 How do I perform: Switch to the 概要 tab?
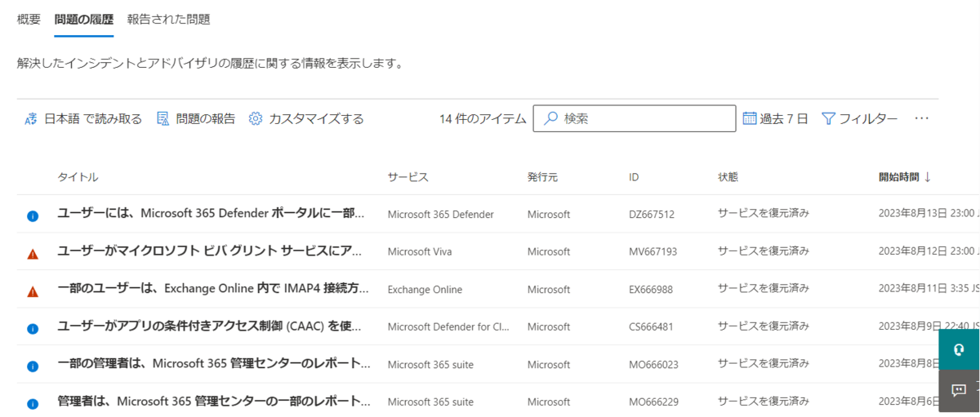point(29,20)
